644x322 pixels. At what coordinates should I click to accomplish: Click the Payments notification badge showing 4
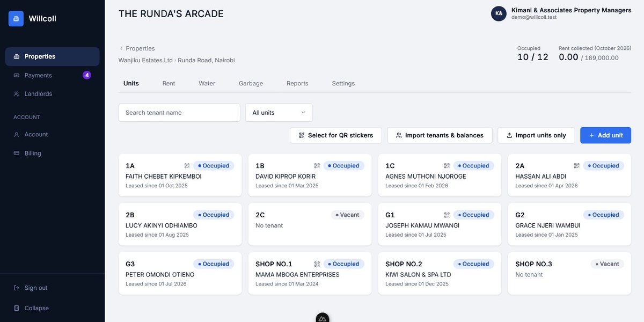(x=87, y=75)
